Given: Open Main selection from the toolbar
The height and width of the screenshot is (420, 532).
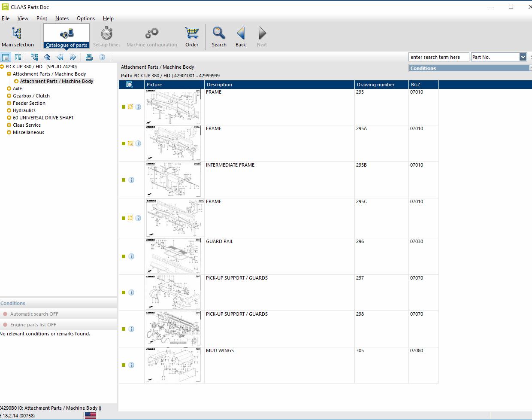Looking at the screenshot, I should (x=17, y=37).
